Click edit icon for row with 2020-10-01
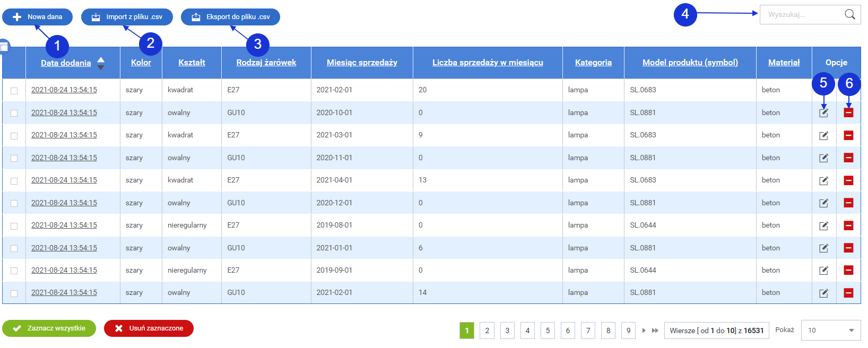Viewport: 868px width, 348px height. pyautogui.click(x=823, y=113)
